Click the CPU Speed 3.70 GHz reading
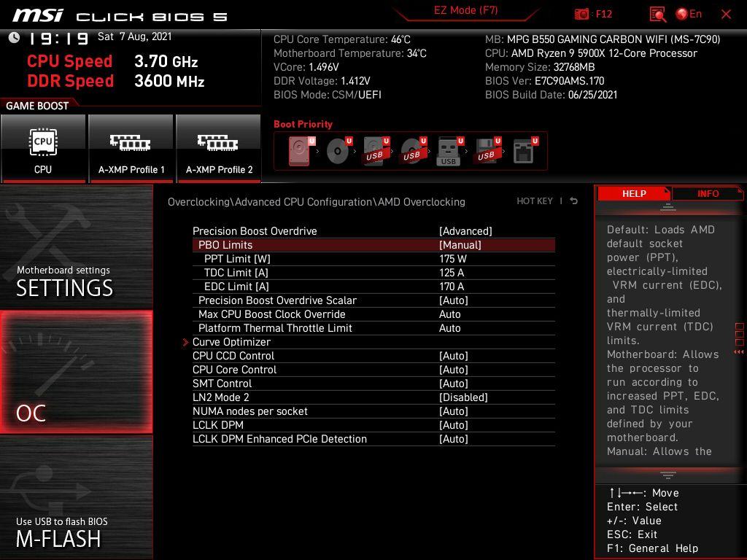The height and width of the screenshot is (560, 747). coord(112,61)
